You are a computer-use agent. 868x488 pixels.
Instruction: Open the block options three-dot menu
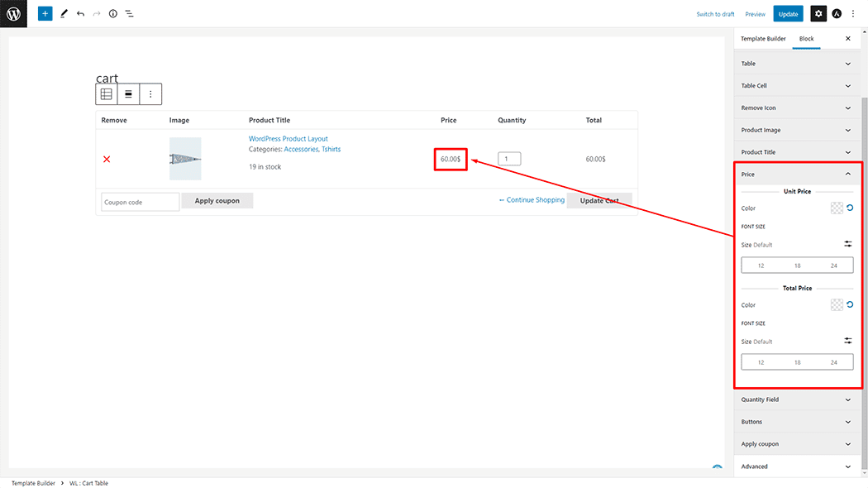(x=150, y=94)
